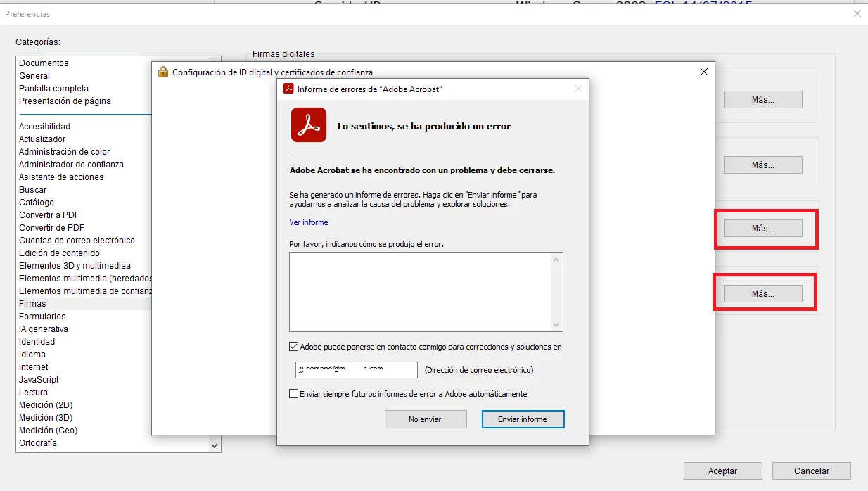This screenshot has width=868, height=491.
Task: Click the third 'Más...' button in Firmas digitales
Action: coord(763,229)
